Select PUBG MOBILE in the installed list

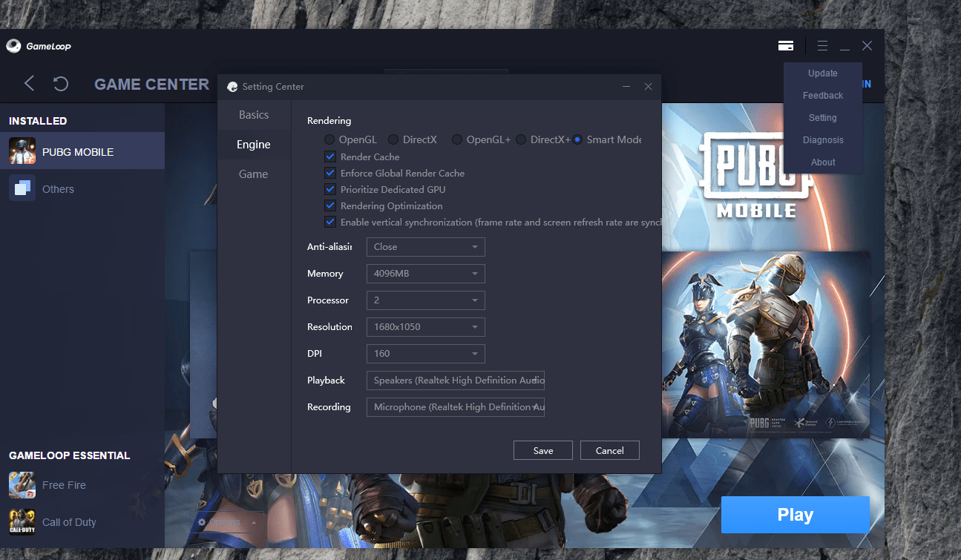pos(82,152)
